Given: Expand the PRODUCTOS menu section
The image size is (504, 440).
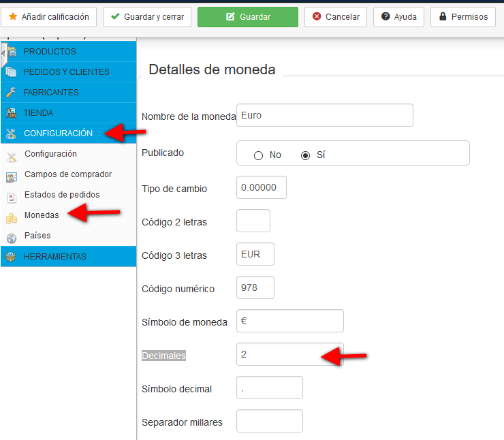Looking at the screenshot, I should [69, 52].
